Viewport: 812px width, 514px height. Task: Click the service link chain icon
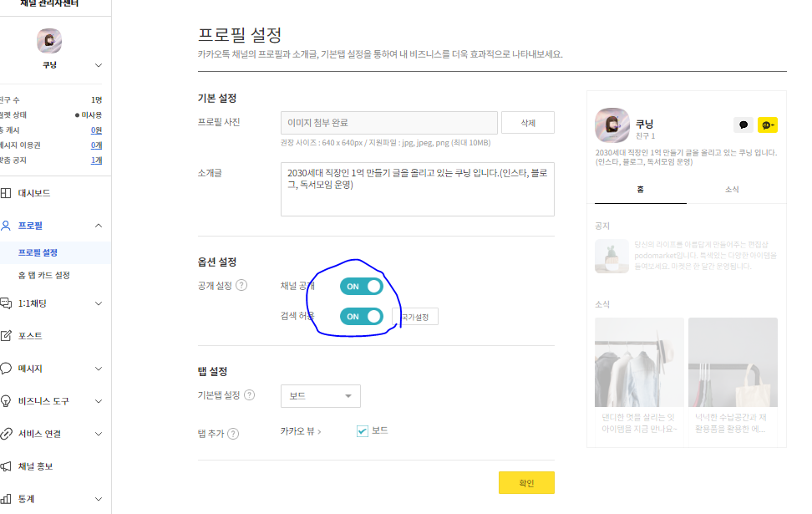tap(6, 434)
